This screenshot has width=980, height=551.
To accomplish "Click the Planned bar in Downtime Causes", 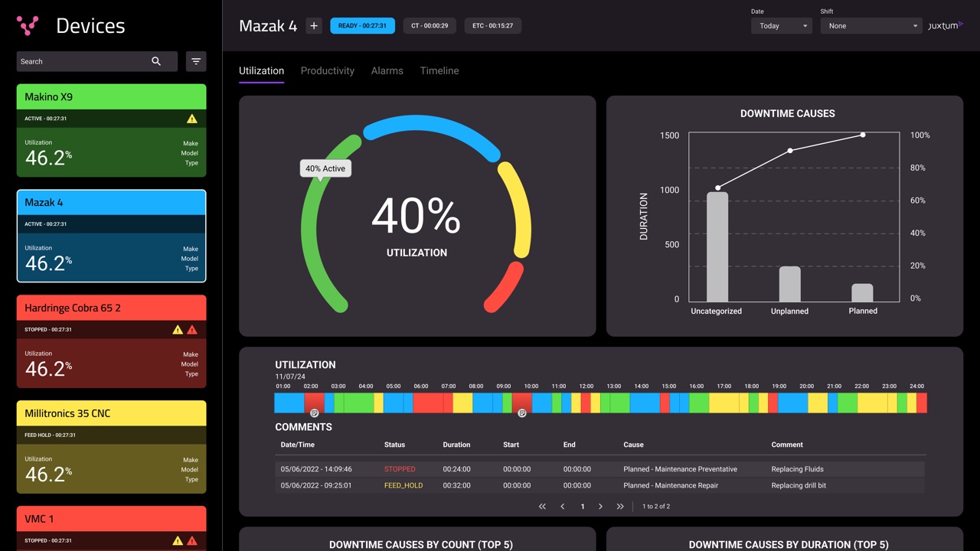I will point(863,292).
